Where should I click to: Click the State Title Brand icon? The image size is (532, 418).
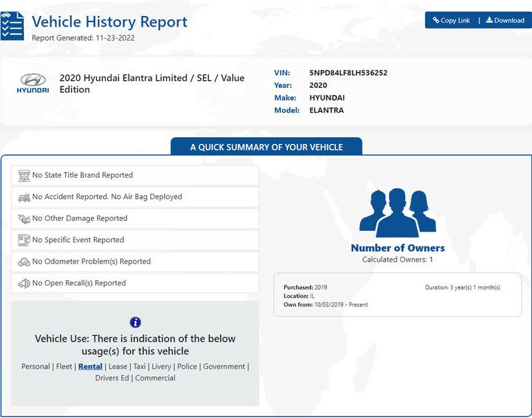click(x=24, y=176)
